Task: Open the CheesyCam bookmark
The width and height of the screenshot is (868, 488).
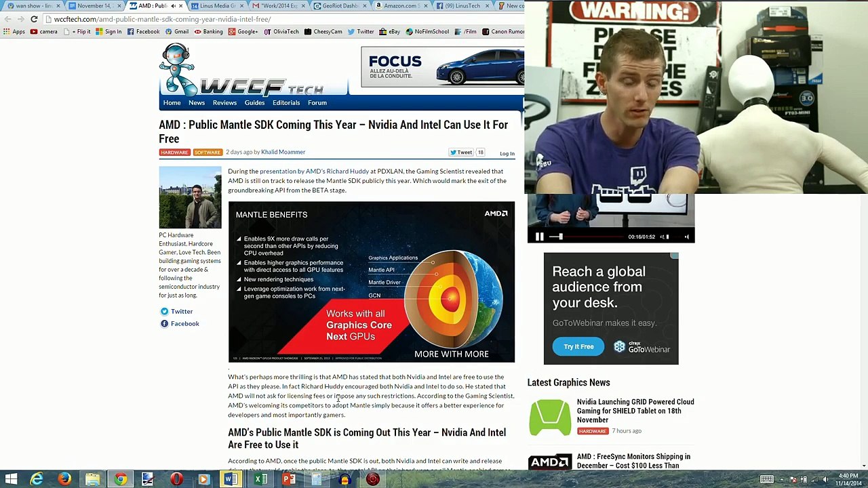Action: pyautogui.click(x=323, y=32)
